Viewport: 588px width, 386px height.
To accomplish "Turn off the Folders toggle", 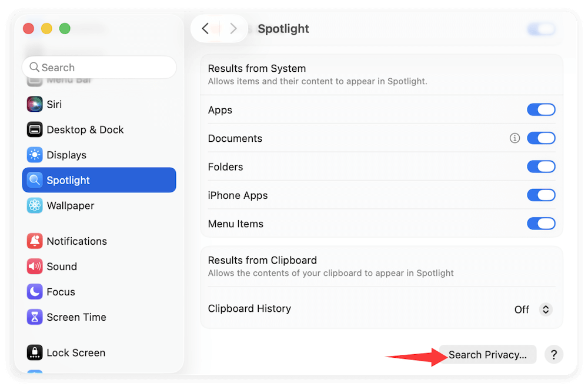I will click(x=541, y=167).
